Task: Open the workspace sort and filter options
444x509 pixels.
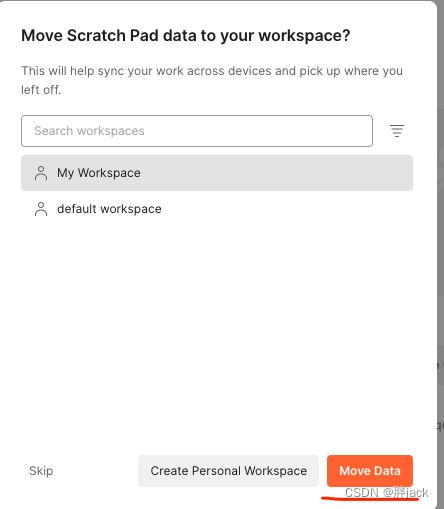Action: pos(397,131)
